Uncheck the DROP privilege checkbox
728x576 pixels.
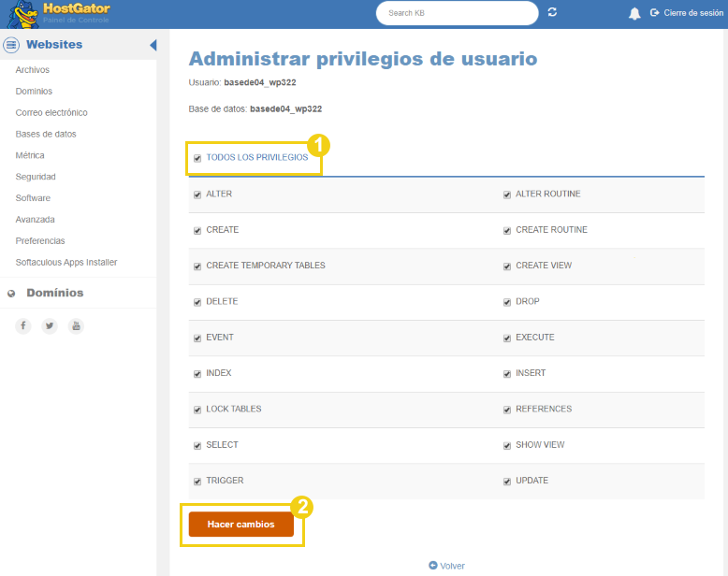507,302
